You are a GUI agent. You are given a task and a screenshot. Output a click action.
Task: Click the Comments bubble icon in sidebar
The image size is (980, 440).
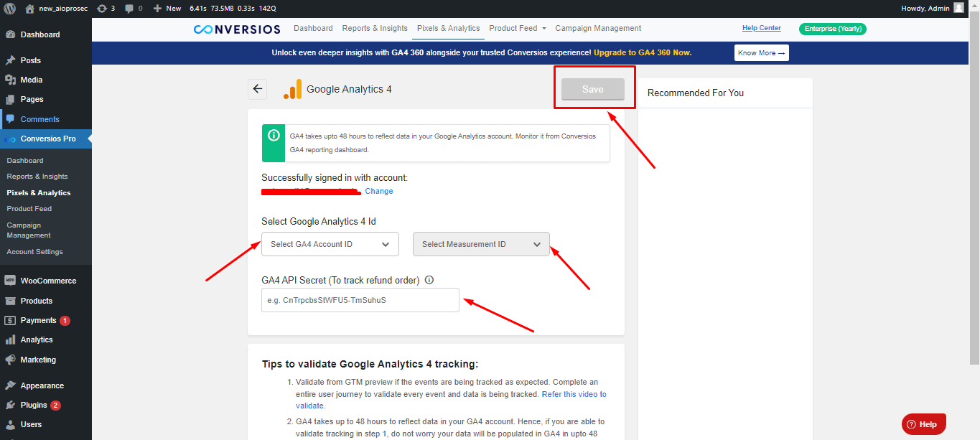click(10, 119)
